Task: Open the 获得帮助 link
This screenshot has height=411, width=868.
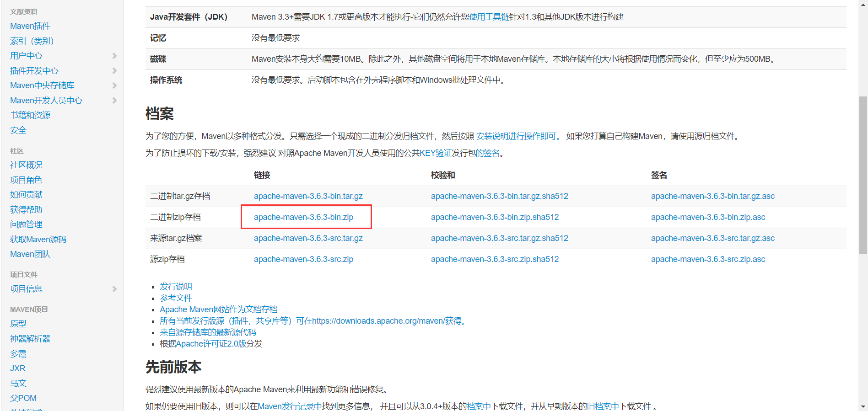Action: pos(26,210)
